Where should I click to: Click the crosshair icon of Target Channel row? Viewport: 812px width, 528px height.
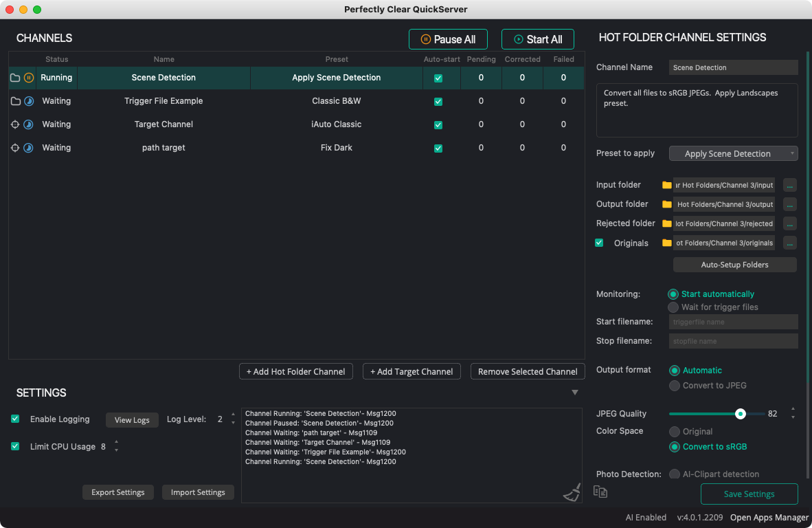click(x=15, y=124)
